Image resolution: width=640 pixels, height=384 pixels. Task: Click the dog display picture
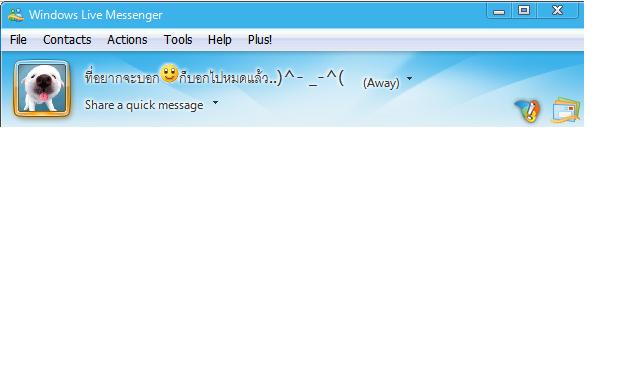click(42, 89)
